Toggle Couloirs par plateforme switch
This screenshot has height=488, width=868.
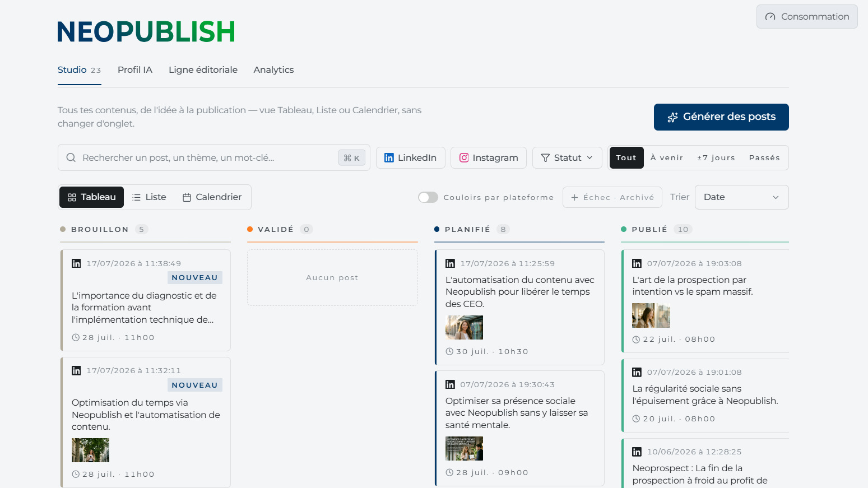click(x=428, y=197)
